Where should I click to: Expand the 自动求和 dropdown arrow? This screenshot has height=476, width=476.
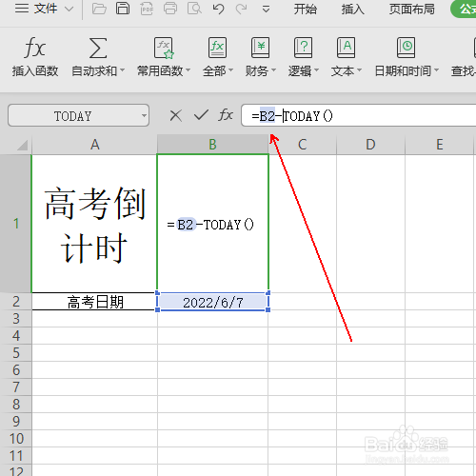coord(122,69)
